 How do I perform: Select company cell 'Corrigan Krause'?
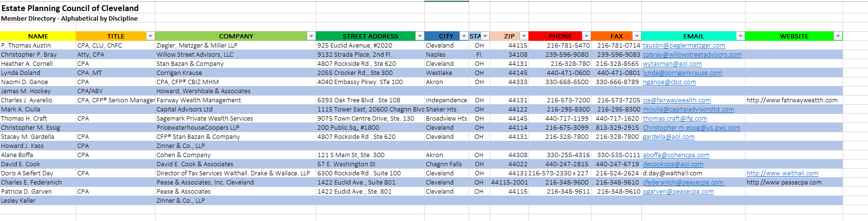236,73
